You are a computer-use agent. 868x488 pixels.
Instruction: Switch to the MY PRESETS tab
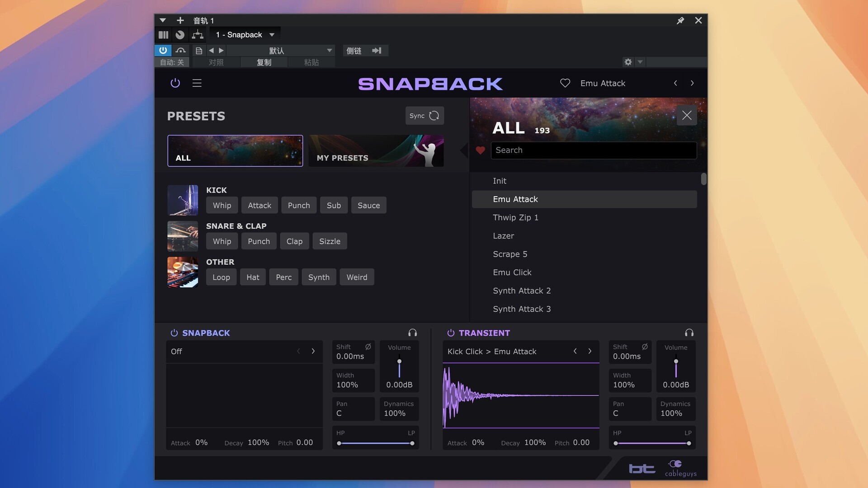tap(376, 151)
